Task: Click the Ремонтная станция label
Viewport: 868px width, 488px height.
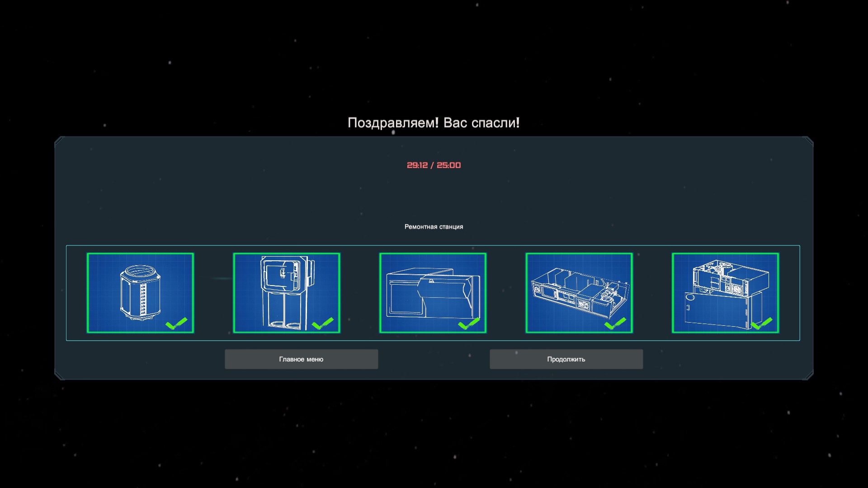Action: [x=434, y=227]
